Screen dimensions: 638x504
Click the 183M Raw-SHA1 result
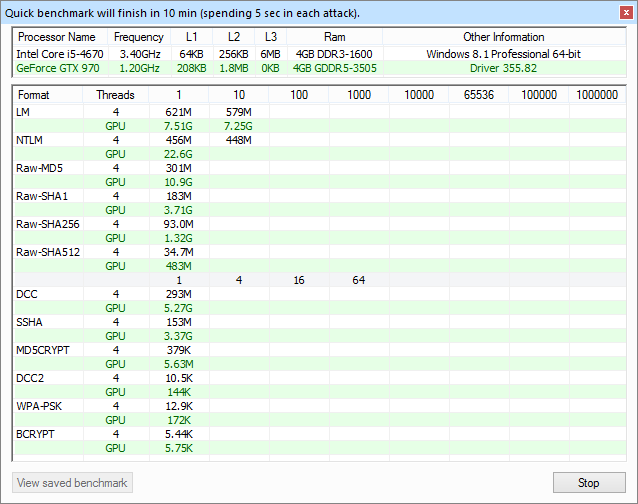click(x=179, y=196)
